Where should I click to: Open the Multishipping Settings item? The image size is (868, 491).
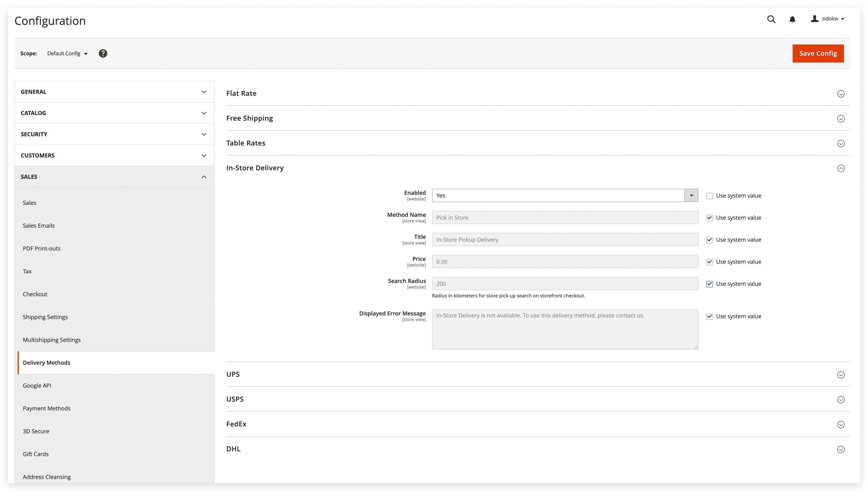[52, 340]
